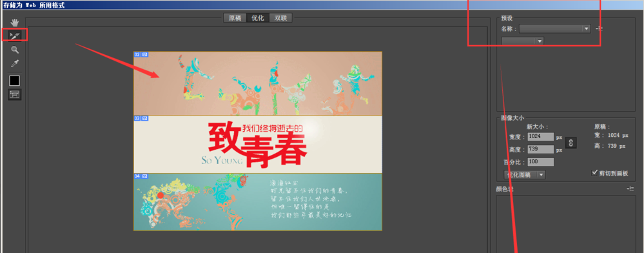This screenshot has width=644, height=253.
Task: Select the 致青春 title slice 03 image
Action: coord(257,144)
